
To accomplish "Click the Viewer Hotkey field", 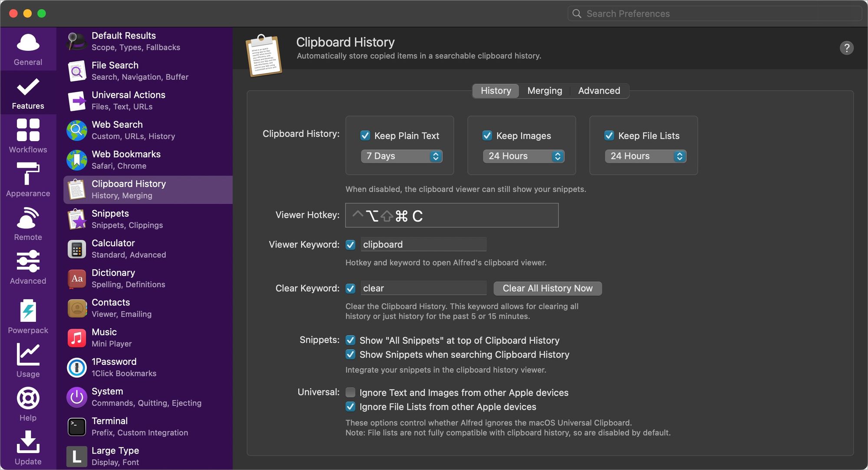I will 451,215.
